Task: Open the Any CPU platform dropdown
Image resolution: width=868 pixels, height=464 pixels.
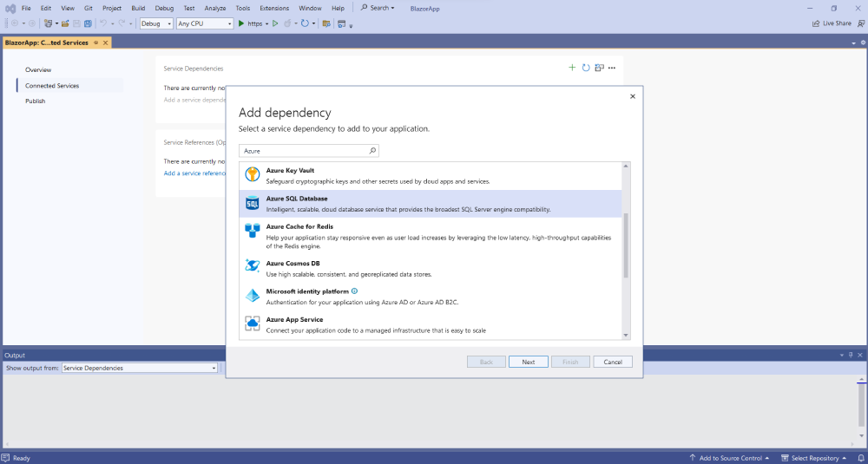Action: [x=205, y=23]
